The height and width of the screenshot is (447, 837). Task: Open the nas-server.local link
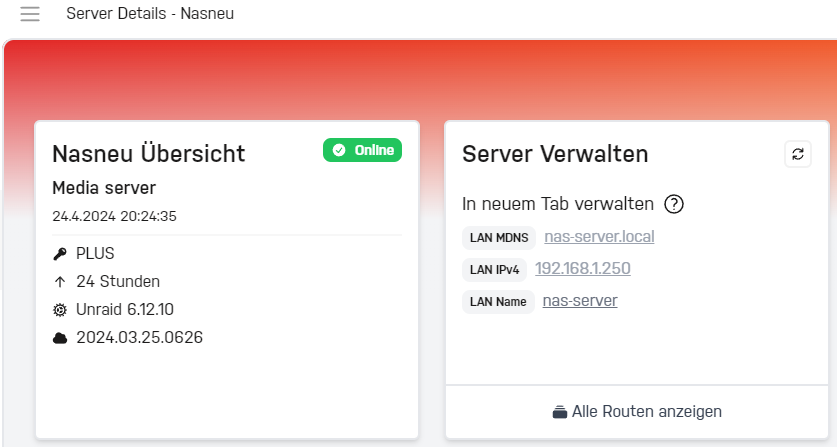tap(599, 237)
